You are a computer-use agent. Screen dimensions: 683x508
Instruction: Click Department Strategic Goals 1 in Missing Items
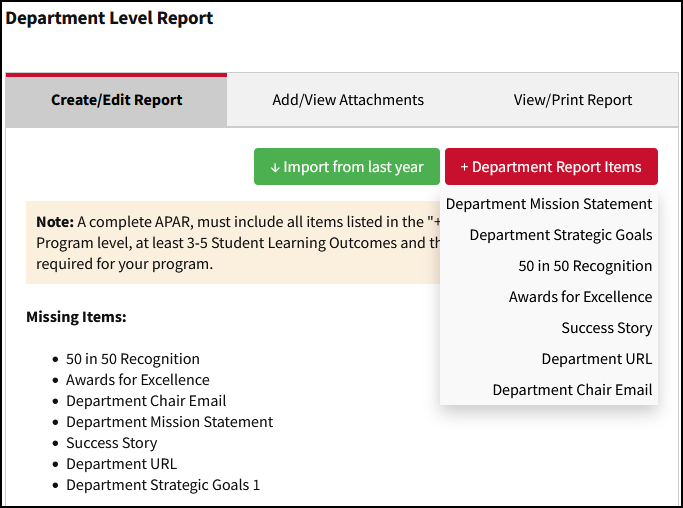point(163,485)
